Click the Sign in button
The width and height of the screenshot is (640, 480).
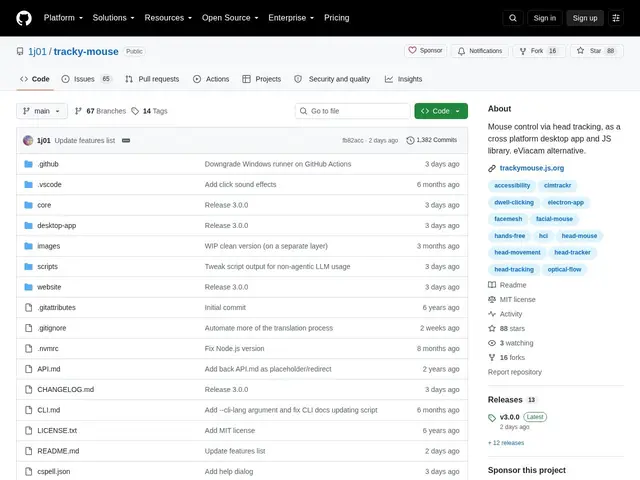pos(544,18)
